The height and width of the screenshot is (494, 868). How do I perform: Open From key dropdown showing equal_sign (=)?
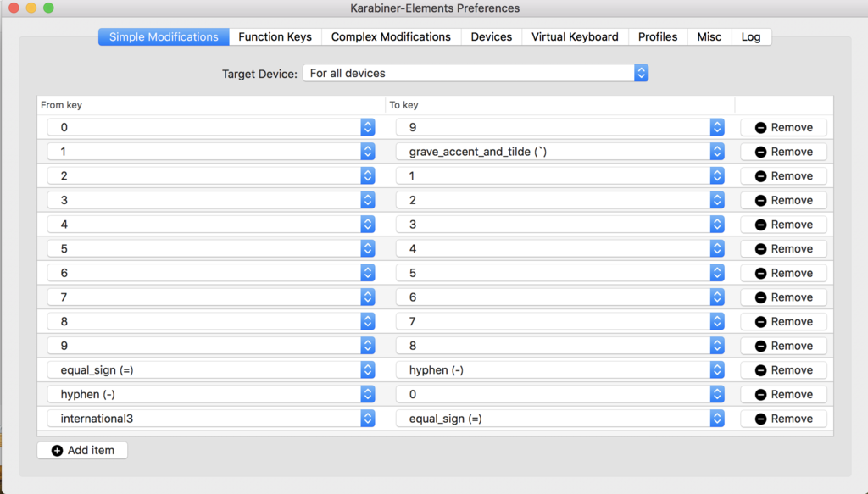(211, 370)
